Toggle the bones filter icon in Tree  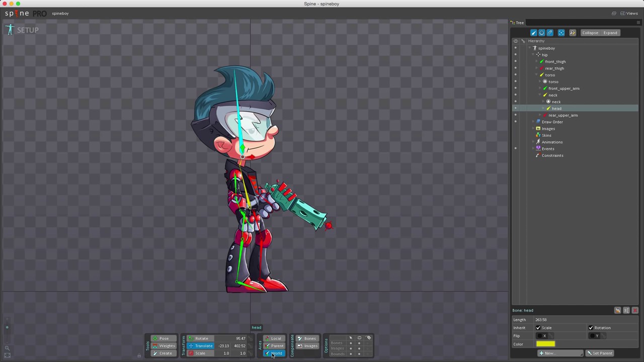pos(534,33)
